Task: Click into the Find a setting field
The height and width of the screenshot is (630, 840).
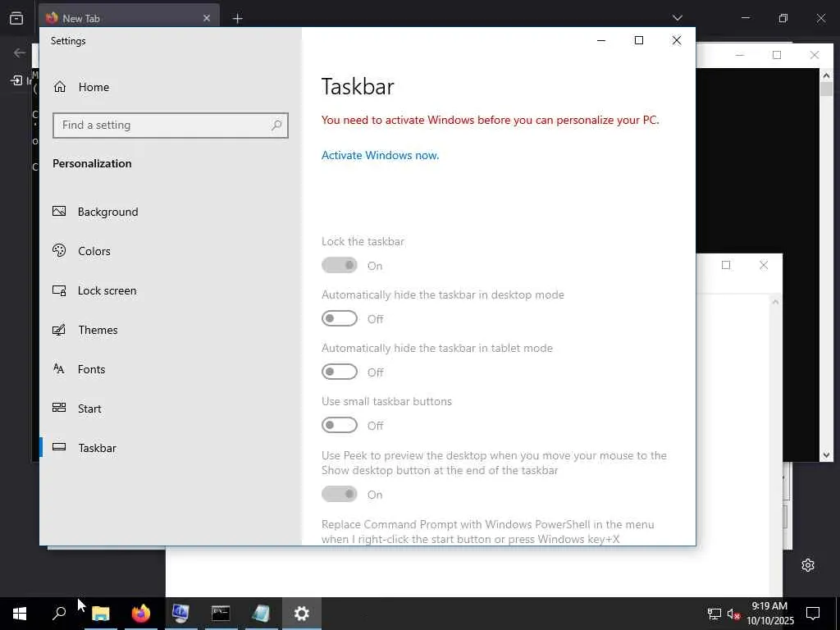Action: [x=171, y=126]
